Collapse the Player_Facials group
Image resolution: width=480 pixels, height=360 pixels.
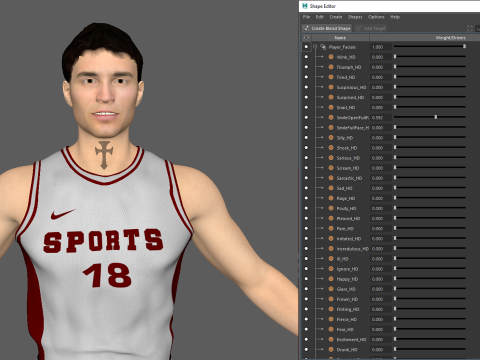(315, 47)
